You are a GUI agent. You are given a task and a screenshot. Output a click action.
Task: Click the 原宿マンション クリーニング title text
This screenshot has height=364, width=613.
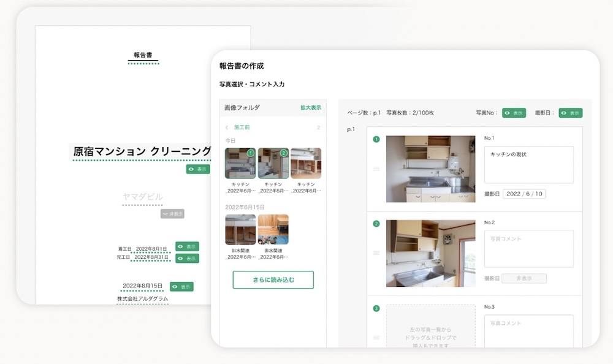[x=142, y=151]
